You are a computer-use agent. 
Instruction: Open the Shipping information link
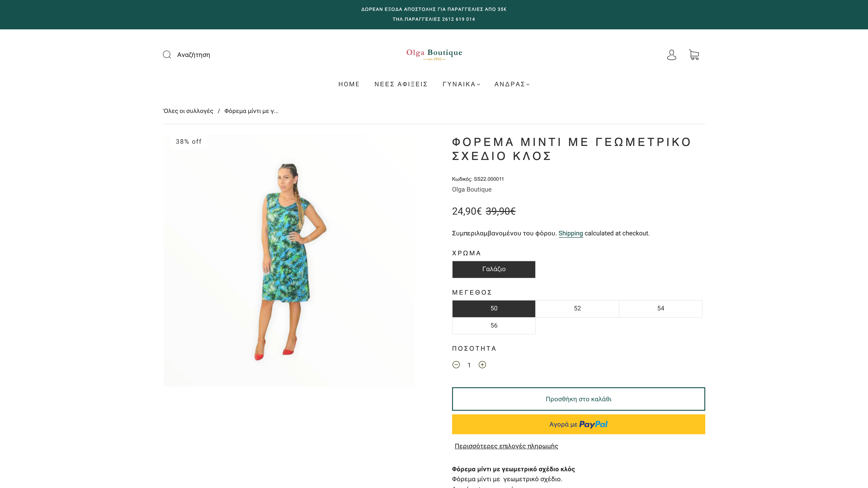(571, 233)
